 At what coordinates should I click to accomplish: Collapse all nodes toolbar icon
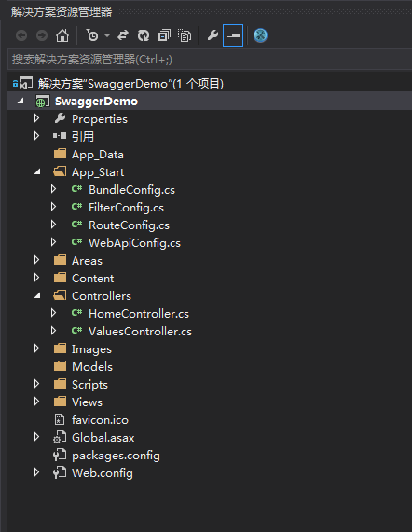[x=165, y=35]
